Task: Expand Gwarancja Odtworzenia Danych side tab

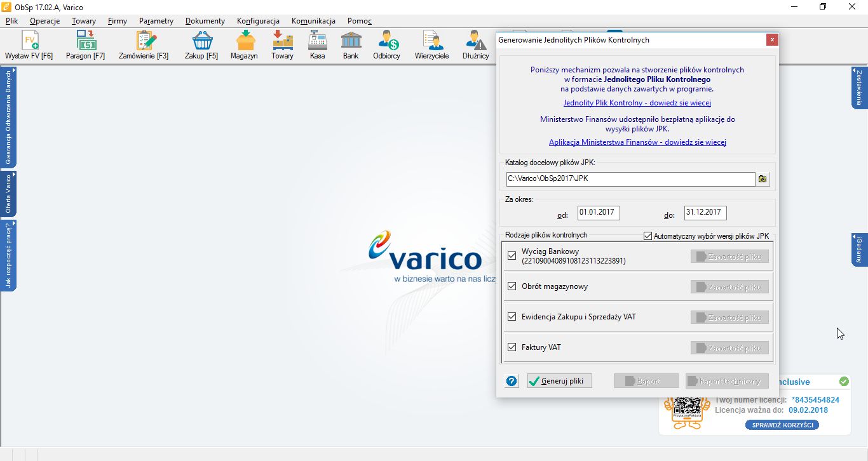Action: click(8, 117)
